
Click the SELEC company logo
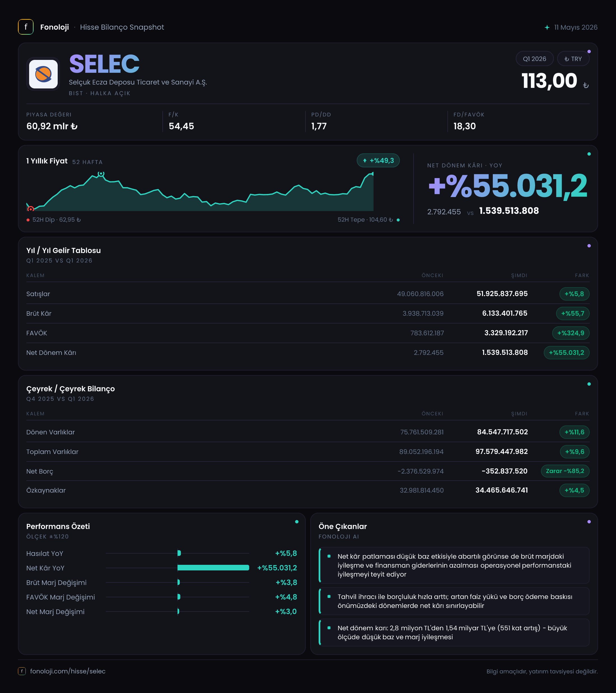point(43,74)
